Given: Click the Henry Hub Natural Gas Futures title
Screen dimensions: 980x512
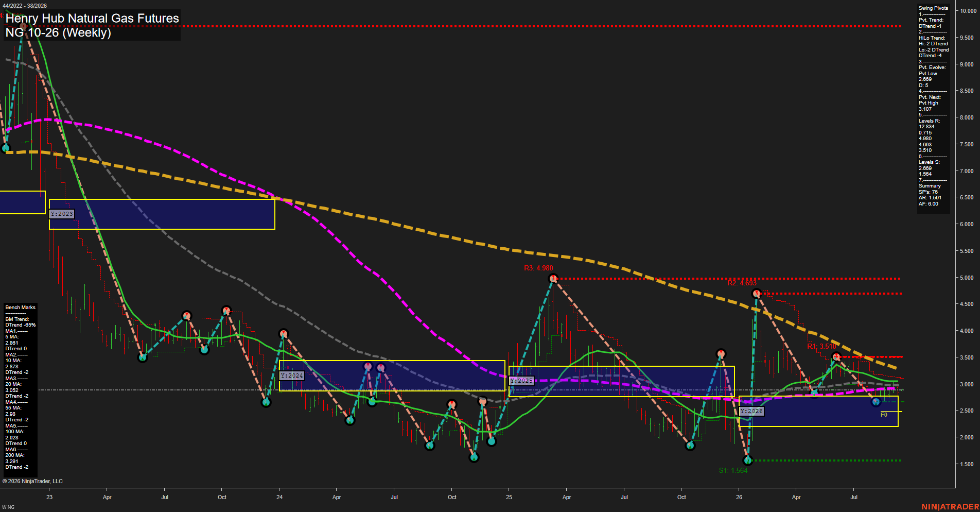Looking at the screenshot, I should [92, 19].
